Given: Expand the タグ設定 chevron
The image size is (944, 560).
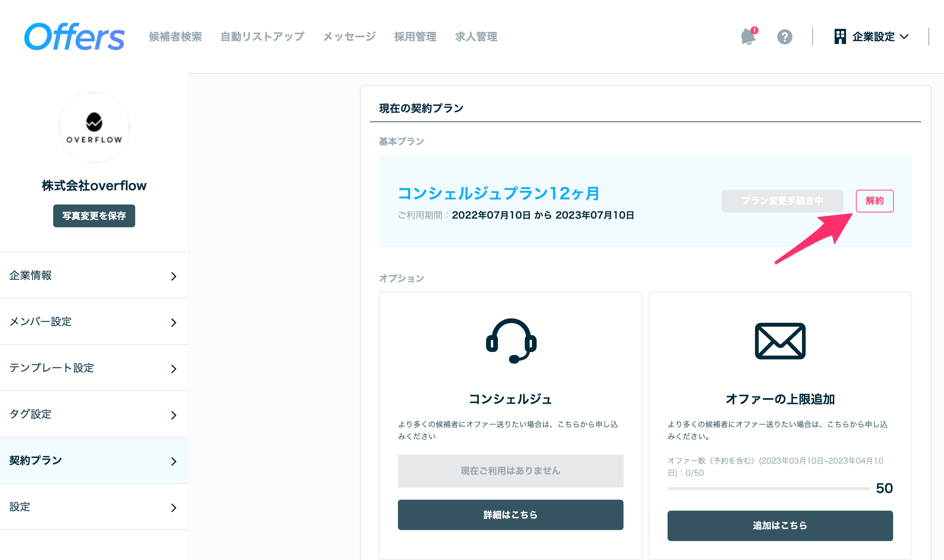Looking at the screenshot, I should [174, 415].
